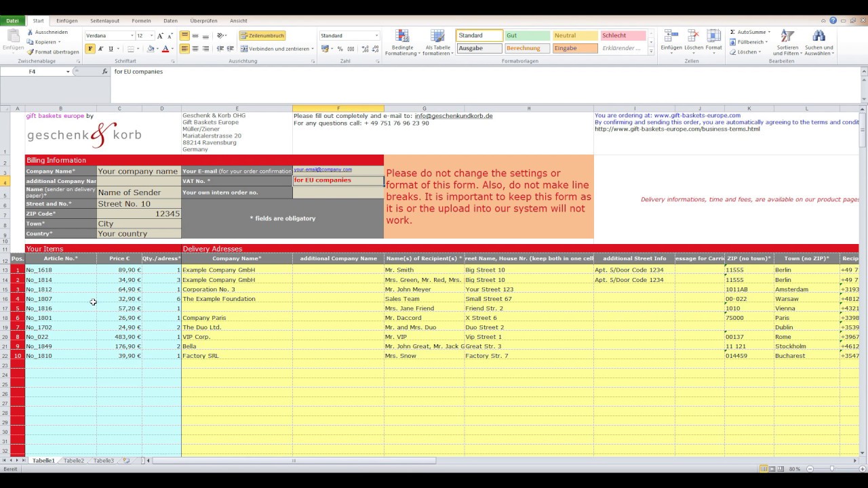Image resolution: width=868 pixels, height=488 pixels.
Task: Switch to Tabelle2 sheet tab
Action: [x=74, y=461]
